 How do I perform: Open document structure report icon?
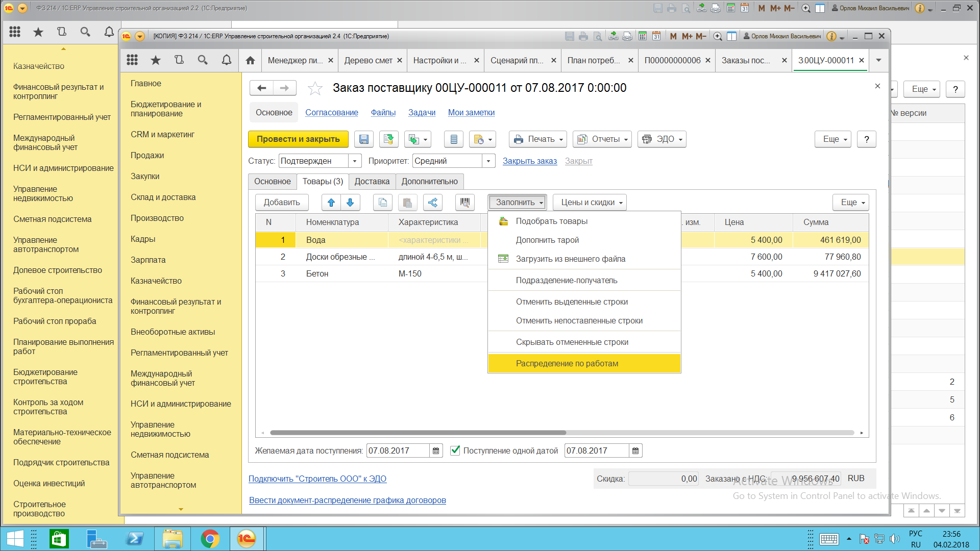[x=454, y=139]
